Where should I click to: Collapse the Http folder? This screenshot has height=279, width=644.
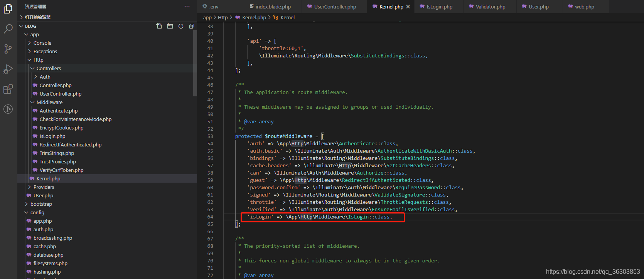(107, 60)
